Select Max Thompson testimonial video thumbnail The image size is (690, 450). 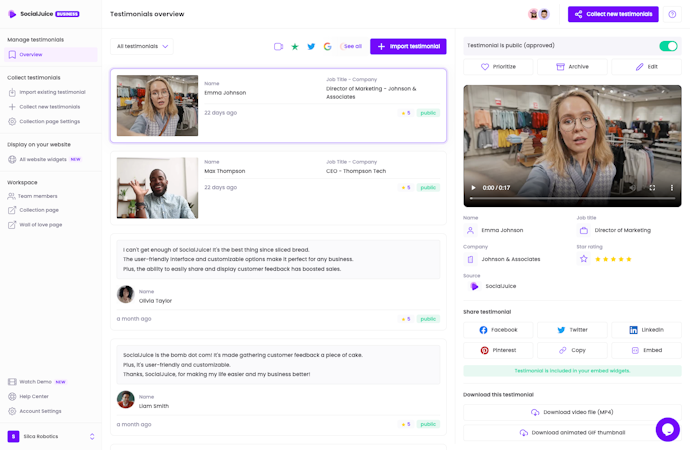[157, 188]
